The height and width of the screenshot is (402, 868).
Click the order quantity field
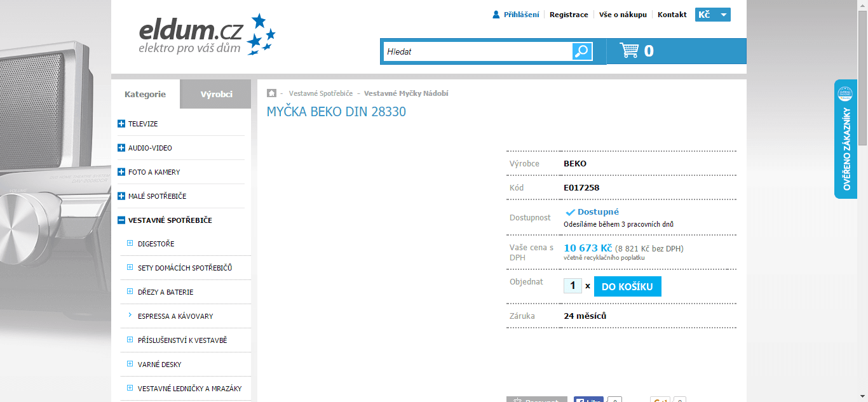[573, 286]
